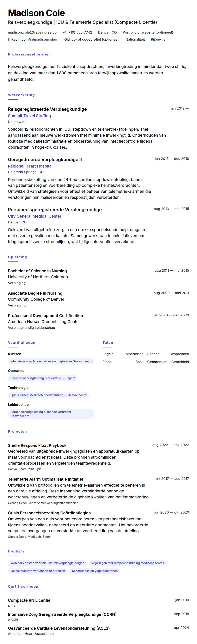
Task: Click the CCRN certification title
Action: point(62,614)
